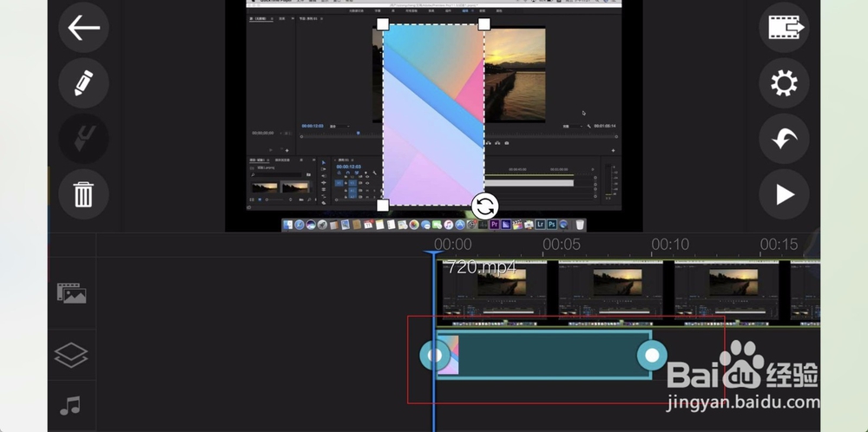This screenshot has height=432, width=868.
Task: Click the left trim handle of the overlay clip
Action: tap(435, 355)
